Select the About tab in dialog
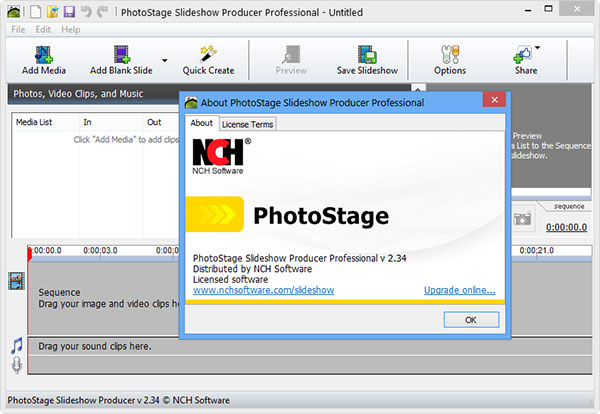600x414 pixels. pyautogui.click(x=202, y=123)
